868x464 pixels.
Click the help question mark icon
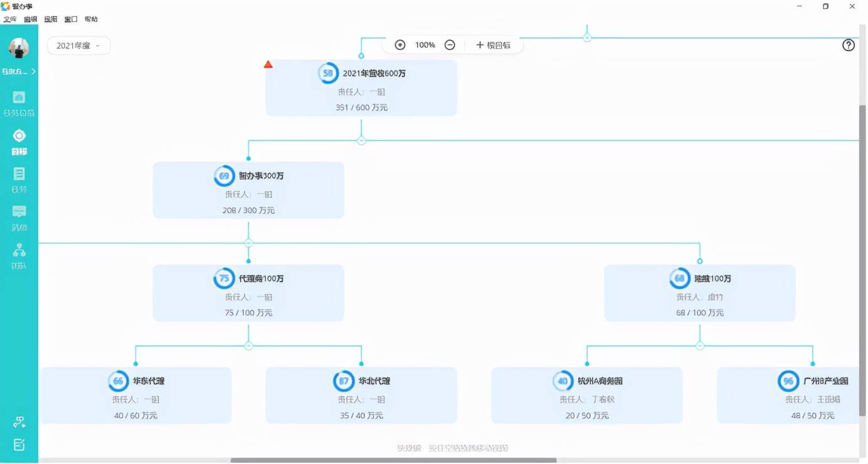(849, 45)
